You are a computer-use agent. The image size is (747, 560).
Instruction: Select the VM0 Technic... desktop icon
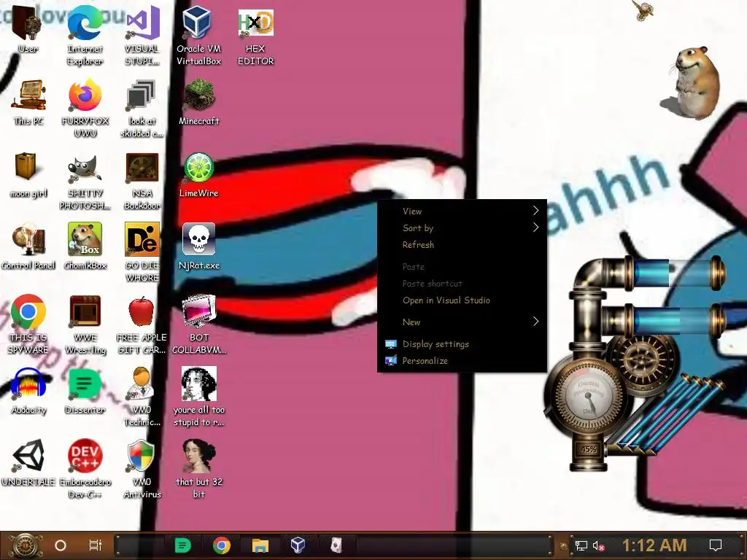(x=142, y=397)
